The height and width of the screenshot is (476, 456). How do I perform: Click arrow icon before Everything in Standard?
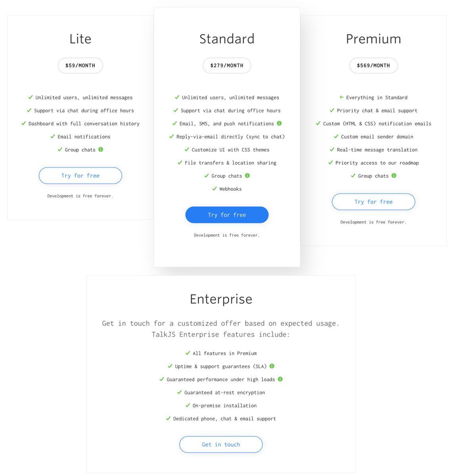[342, 97]
